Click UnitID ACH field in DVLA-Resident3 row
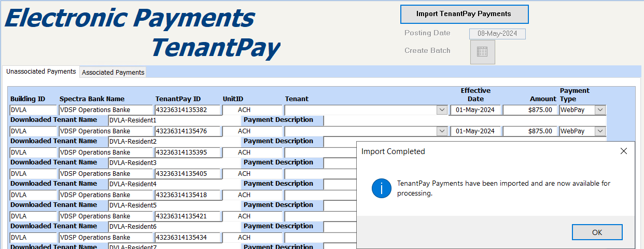The width and height of the screenshot is (644, 249). coord(253,153)
